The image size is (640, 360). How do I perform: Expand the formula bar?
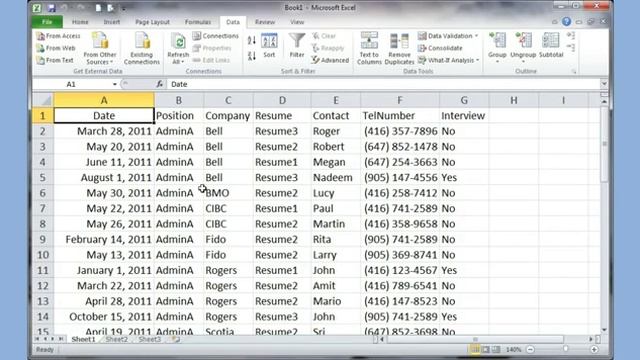tap(604, 84)
